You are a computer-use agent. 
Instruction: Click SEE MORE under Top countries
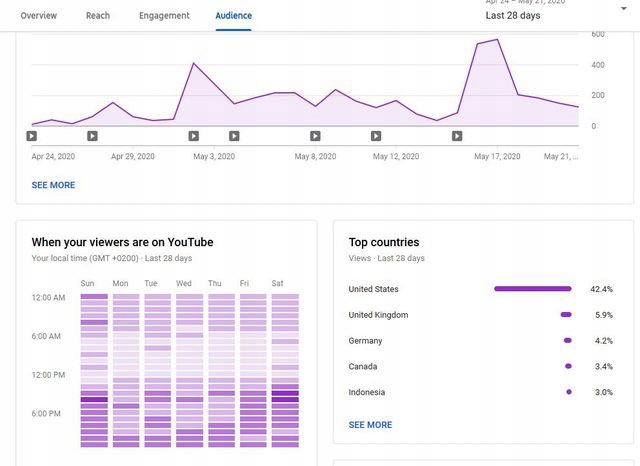(370, 425)
